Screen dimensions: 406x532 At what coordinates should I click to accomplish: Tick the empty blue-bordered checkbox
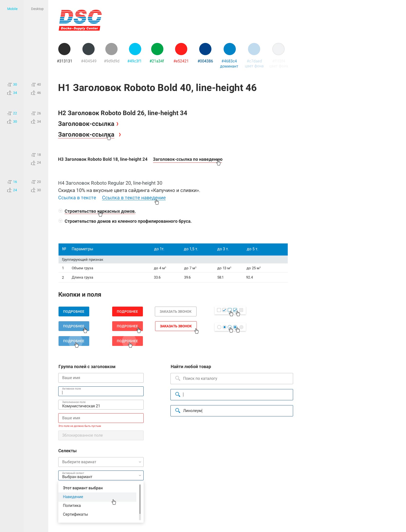[x=230, y=310]
